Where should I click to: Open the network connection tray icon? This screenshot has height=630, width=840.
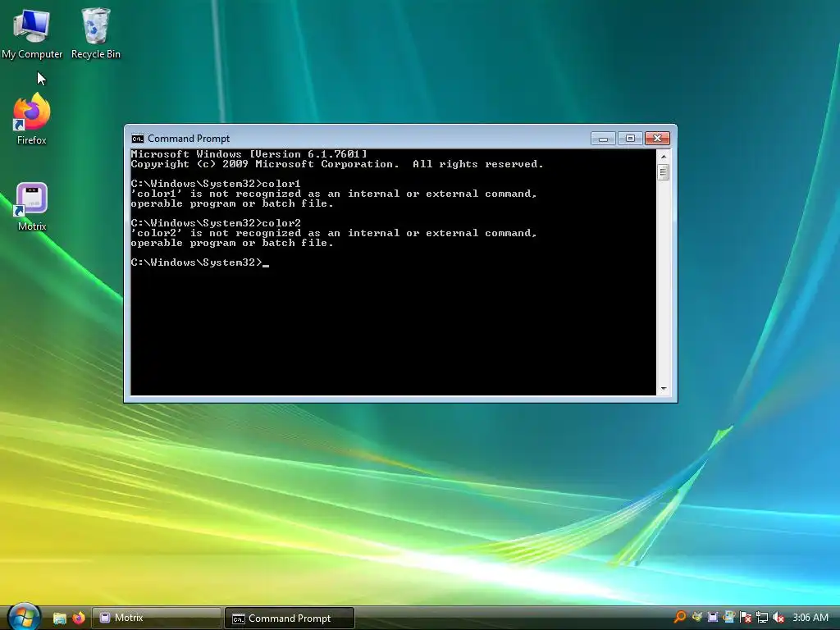click(x=762, y=618)
